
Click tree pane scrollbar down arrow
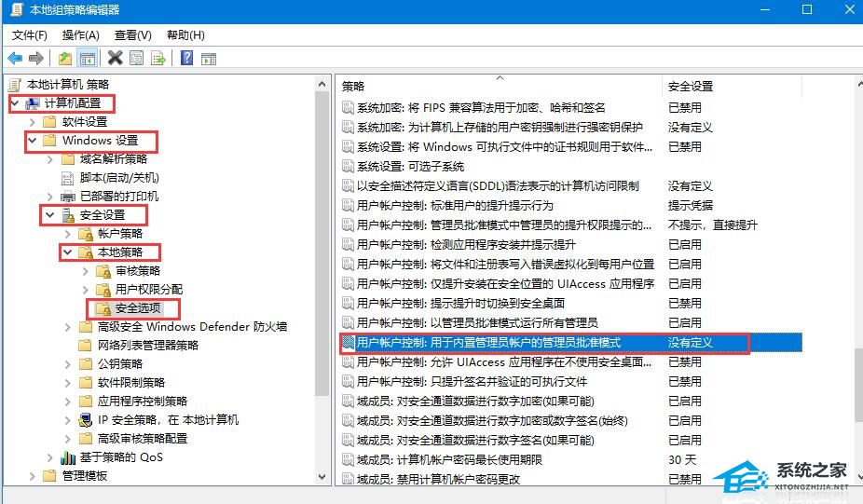322,476
